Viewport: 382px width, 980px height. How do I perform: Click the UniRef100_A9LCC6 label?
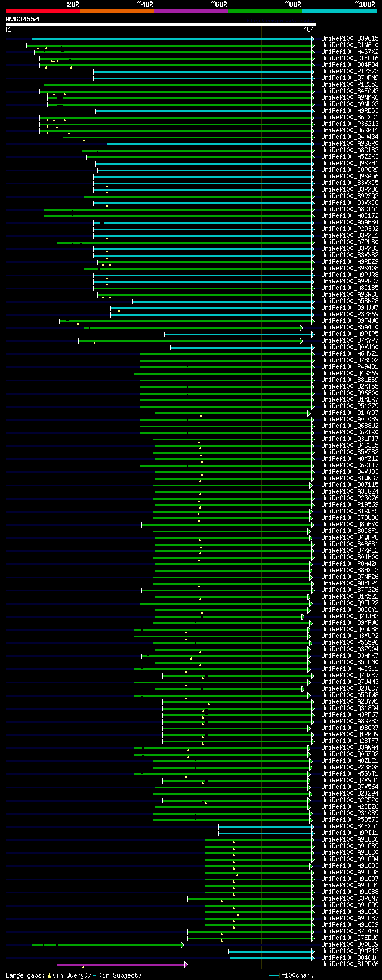tap(350, 839)
